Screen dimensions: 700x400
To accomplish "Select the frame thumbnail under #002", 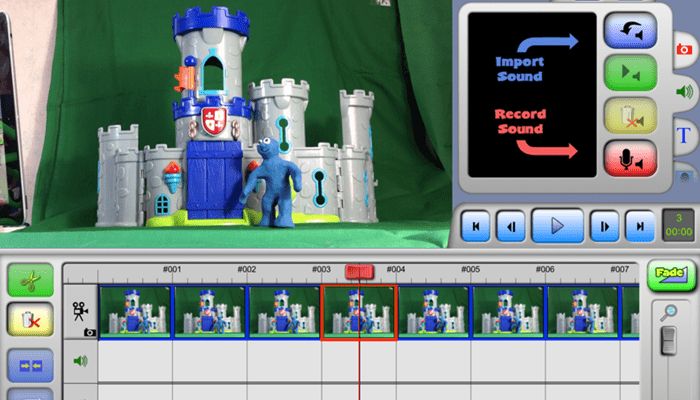I will (210, 312).
